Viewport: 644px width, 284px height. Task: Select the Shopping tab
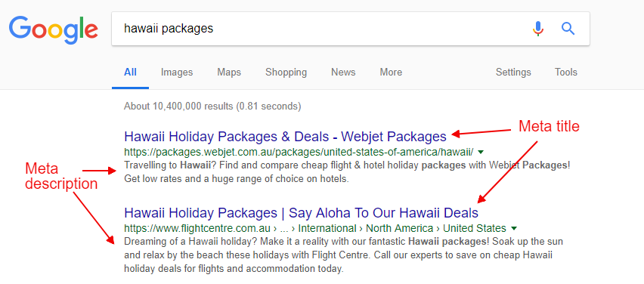tap(286, 73)
